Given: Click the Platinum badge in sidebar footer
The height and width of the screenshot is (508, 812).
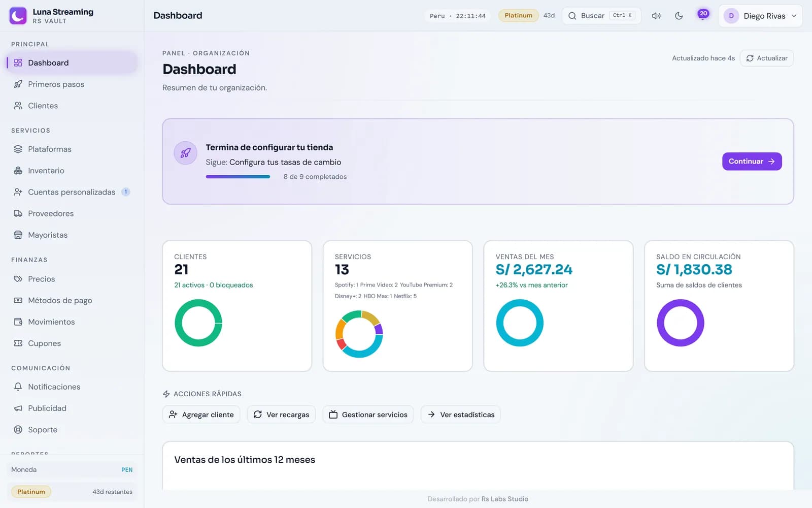Looking at the screenshot, I should click(31, 492).
